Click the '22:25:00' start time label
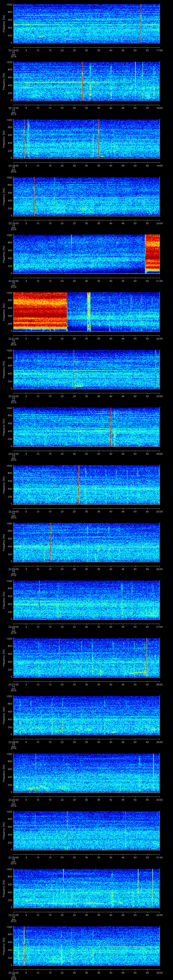The height and width of the screenshot is (980, 173). point(13,569)
